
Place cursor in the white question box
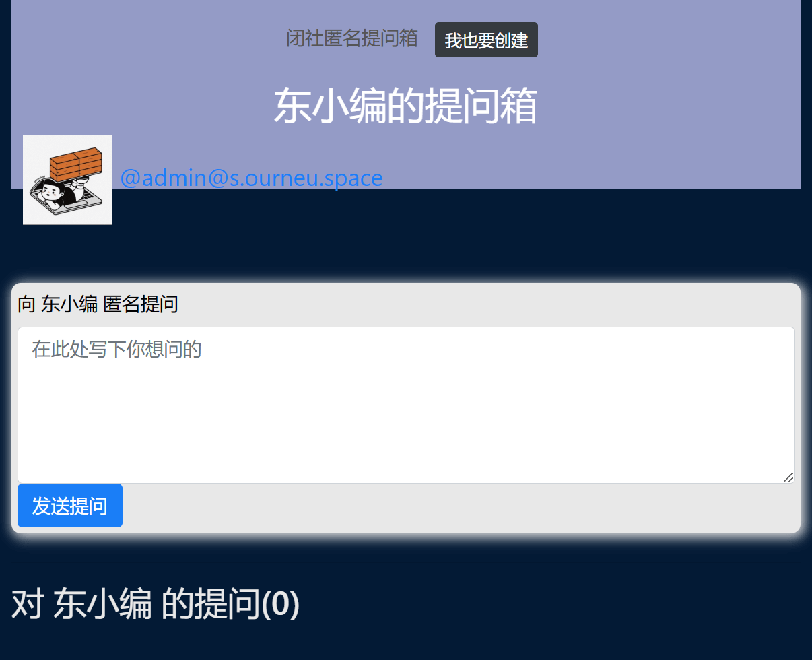tap(406, 405)
